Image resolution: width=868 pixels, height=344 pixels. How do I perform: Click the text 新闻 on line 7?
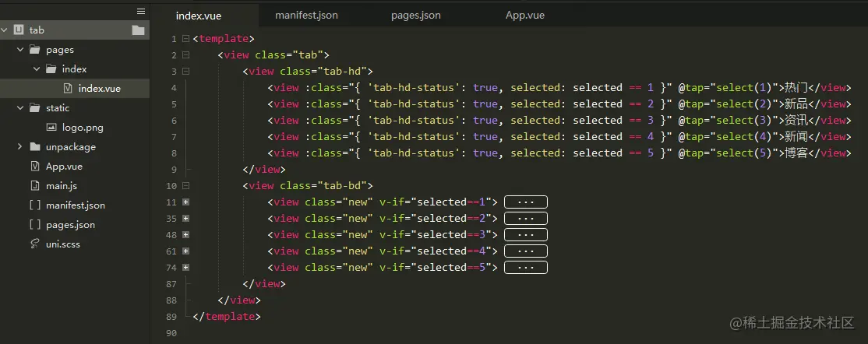[796, 137]
